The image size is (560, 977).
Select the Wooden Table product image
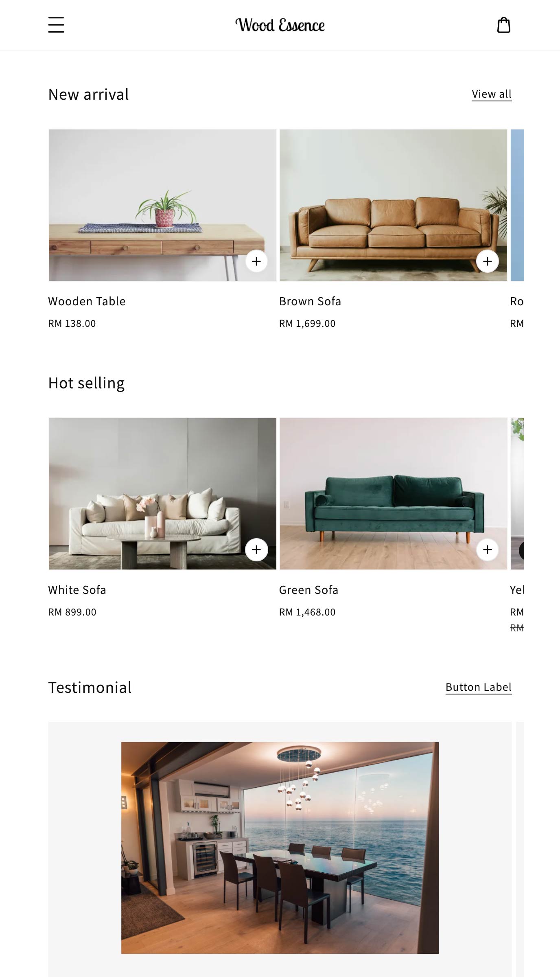tap(162, 205)
